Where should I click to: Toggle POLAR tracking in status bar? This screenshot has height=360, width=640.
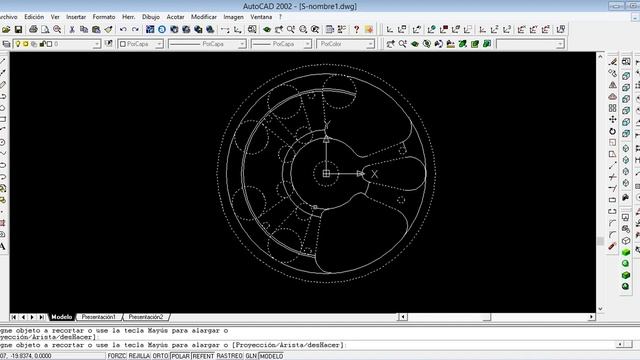tap(180, 356)
